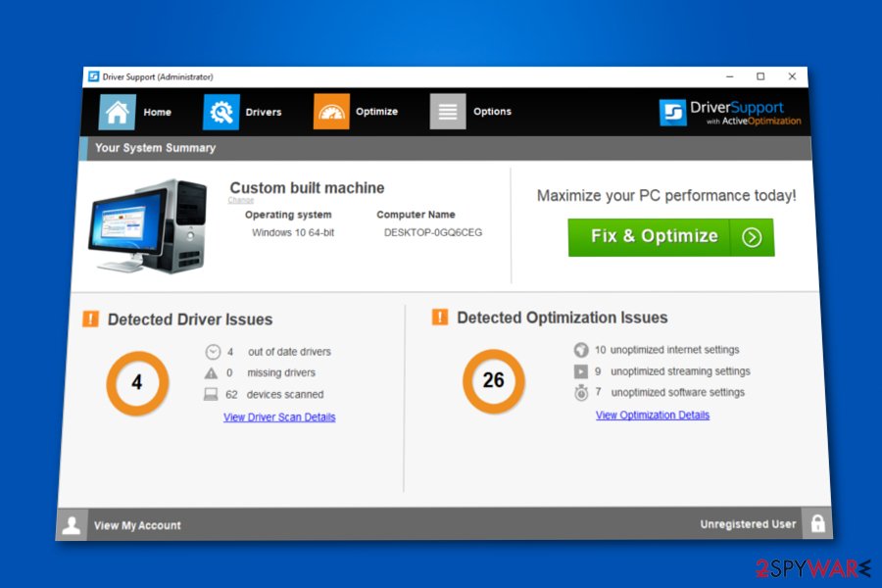This screenshot has width=882, height=588.
Task: Click the Fix & Optimize button
Action: 671,237
